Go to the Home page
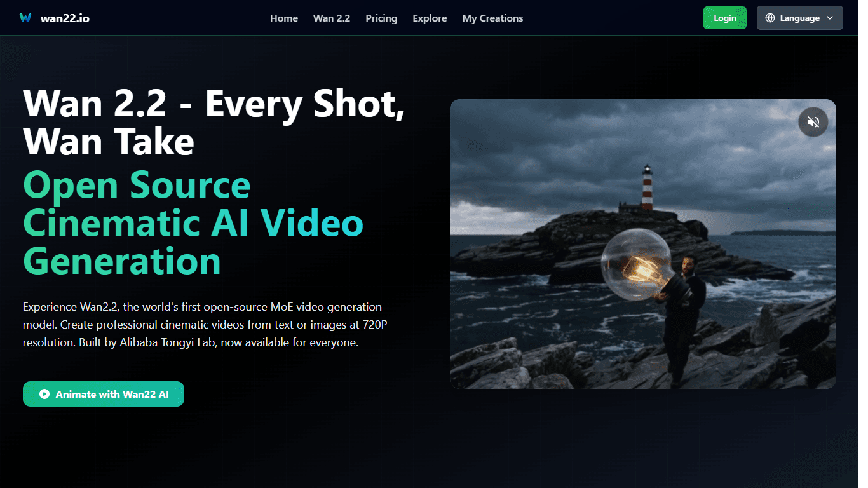This screenshot has width=868, height=488. tap(284, 18)
